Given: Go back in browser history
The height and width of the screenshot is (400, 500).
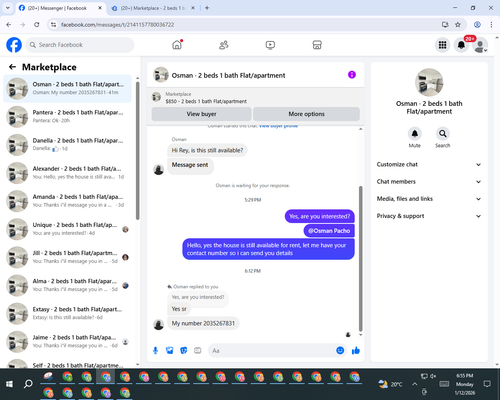Looking at the screenshot, I should coord(9,25).
